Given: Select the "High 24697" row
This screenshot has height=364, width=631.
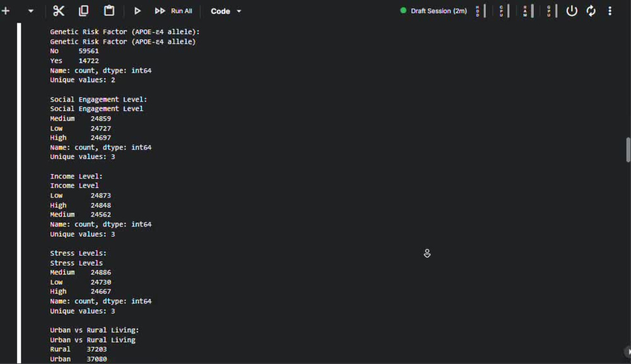Looking at the screenshot, I should 81,138.
